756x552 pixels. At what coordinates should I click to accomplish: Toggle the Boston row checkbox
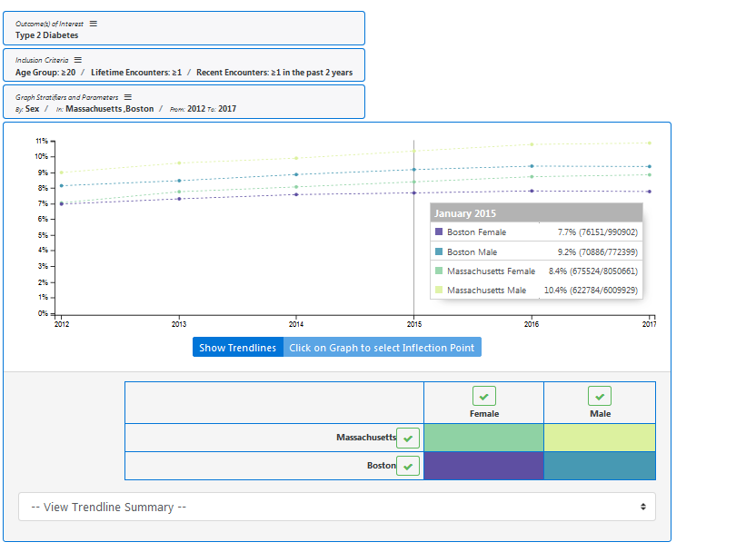click(x=408, y=467)
